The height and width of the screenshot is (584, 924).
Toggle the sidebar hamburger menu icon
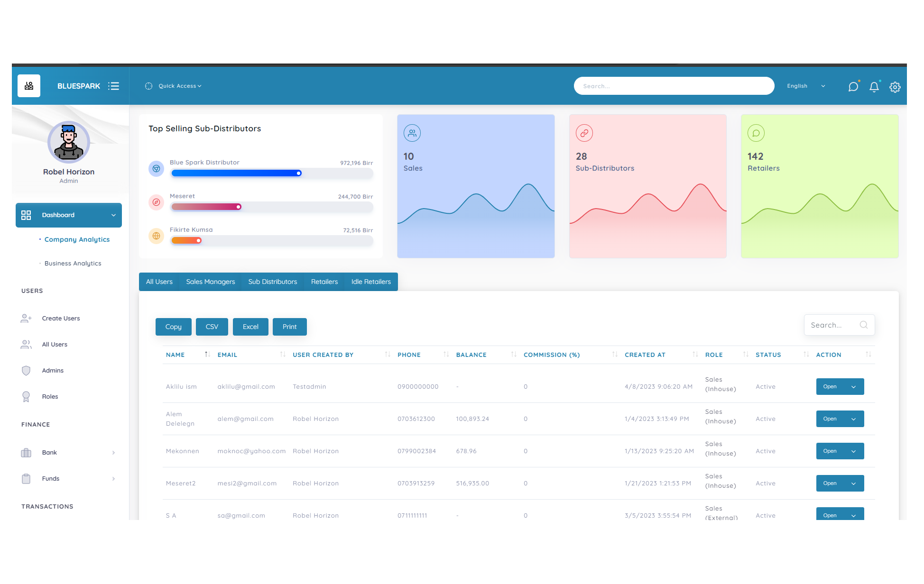point(113,86)
